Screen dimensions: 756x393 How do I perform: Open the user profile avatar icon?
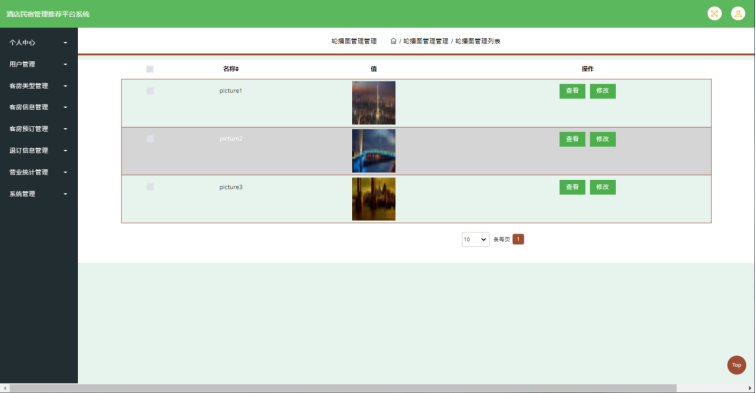click(x=738, y=14)
